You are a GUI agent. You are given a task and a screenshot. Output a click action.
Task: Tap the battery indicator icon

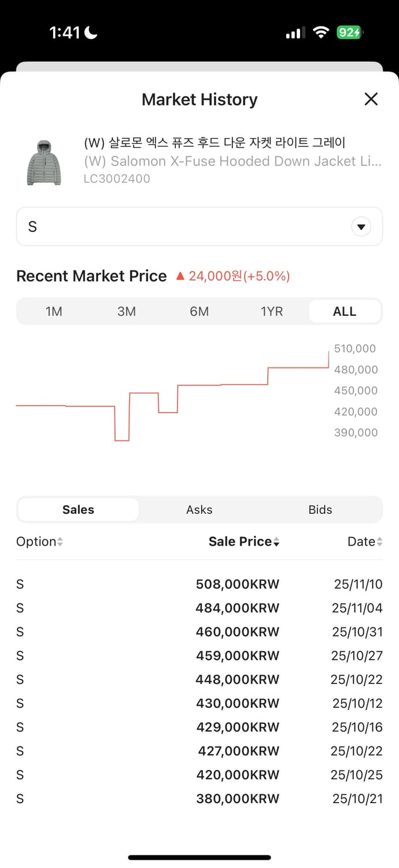350,33
